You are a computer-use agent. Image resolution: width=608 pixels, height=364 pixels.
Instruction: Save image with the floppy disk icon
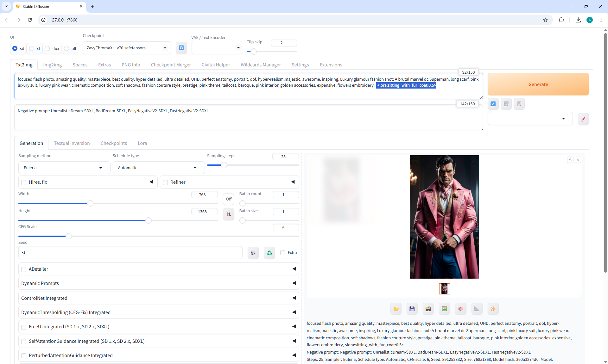coord(412,309)
